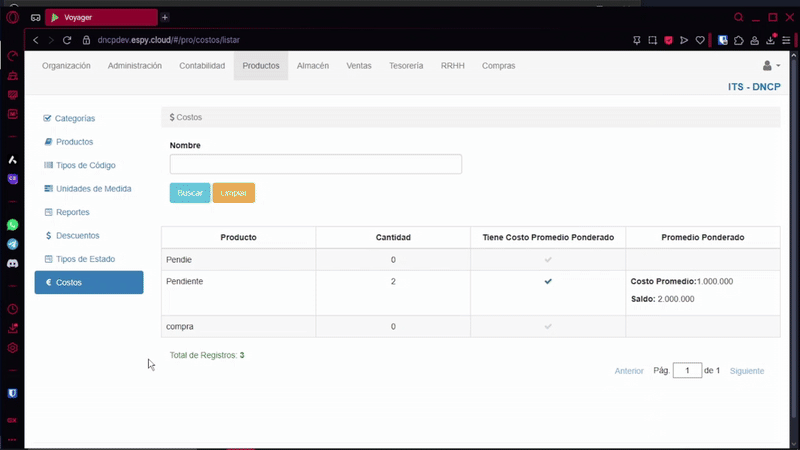Click the browser reload page icon
Viewport: 800px width, 450px height.
[67, 40]
